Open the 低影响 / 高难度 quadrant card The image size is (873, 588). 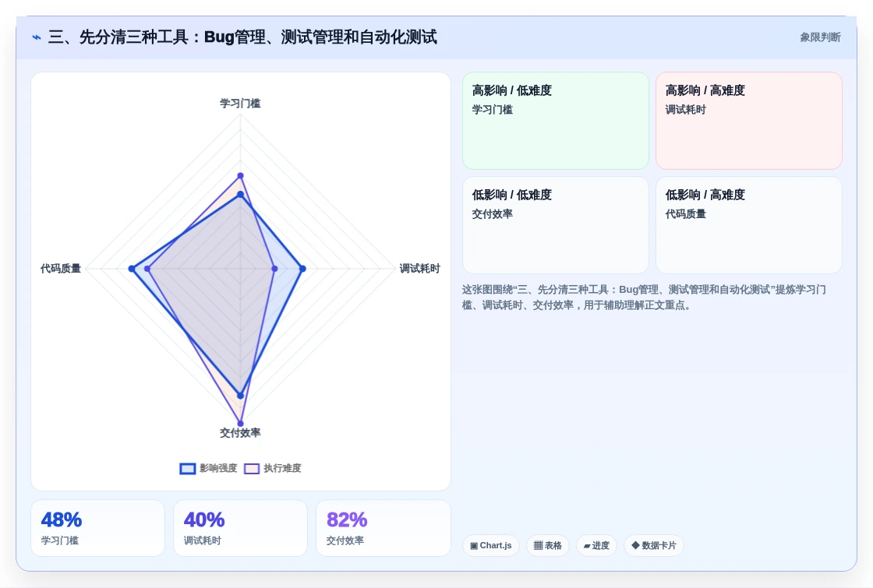749,225
